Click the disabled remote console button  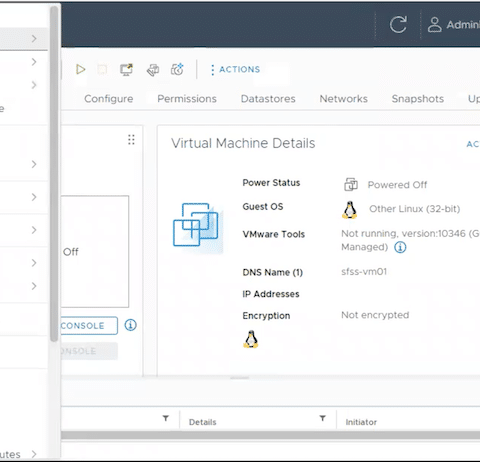[89, 351]
